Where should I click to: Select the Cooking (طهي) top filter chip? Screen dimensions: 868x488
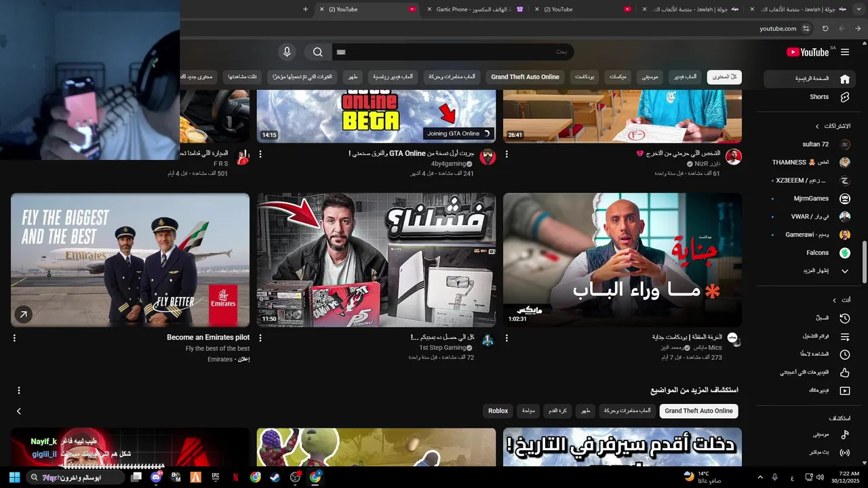353,77
